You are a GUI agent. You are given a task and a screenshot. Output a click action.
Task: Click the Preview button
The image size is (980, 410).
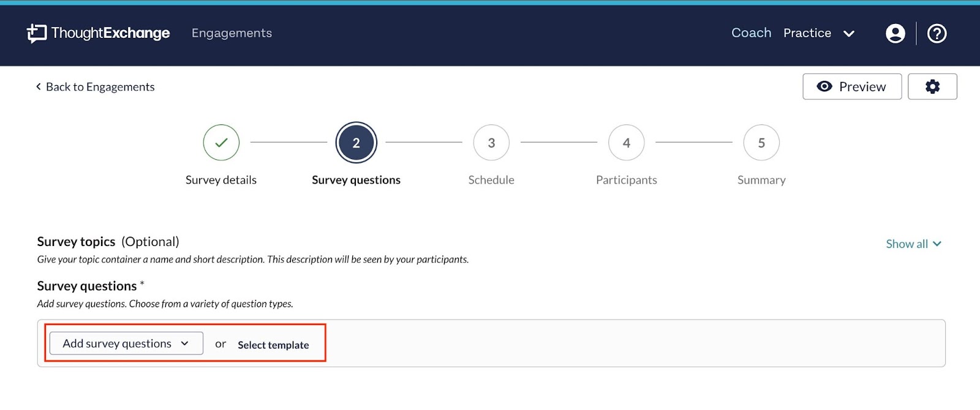[x=852, y=87]
